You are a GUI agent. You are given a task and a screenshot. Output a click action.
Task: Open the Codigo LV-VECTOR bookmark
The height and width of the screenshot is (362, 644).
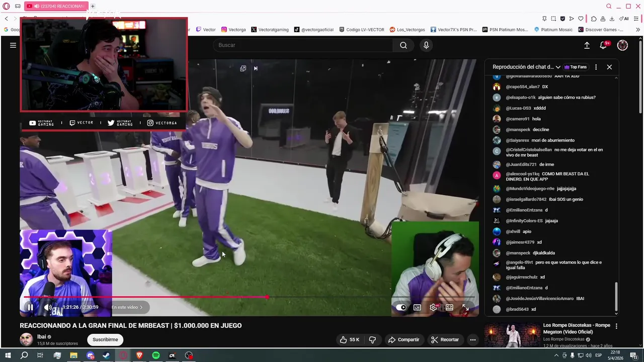point(362,30)
